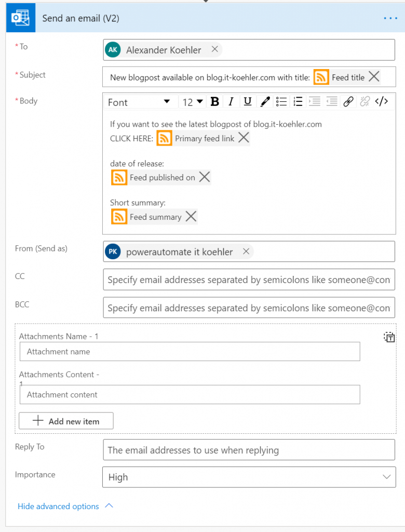Click the 'CLICK HERE:' text in the body

[x=131, y=138]
